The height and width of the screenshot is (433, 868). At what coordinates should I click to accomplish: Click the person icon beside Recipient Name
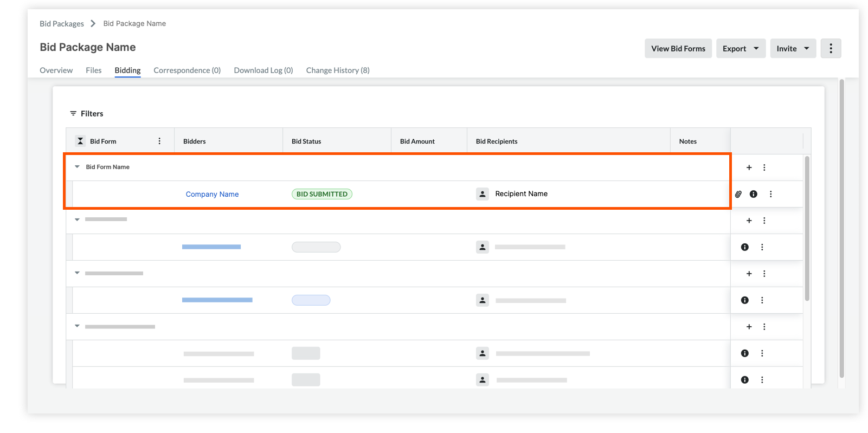(x=483, y=194)
